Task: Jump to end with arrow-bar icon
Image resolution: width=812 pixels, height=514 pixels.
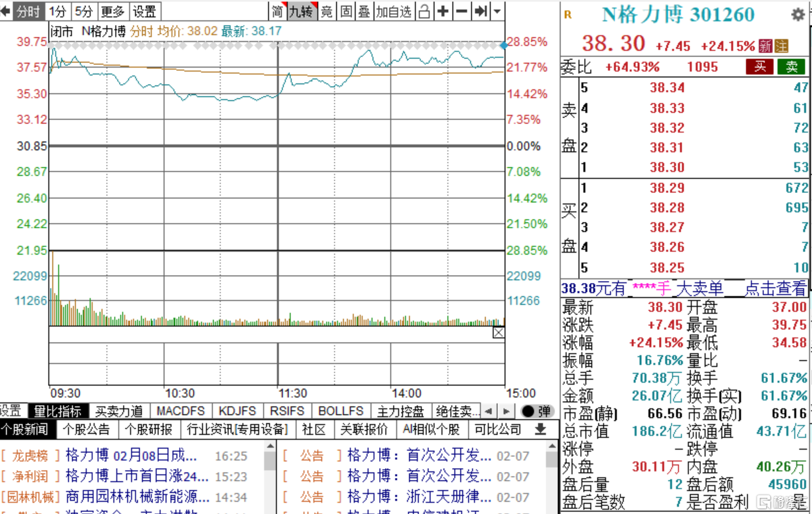Action: [x=481, y=11]
